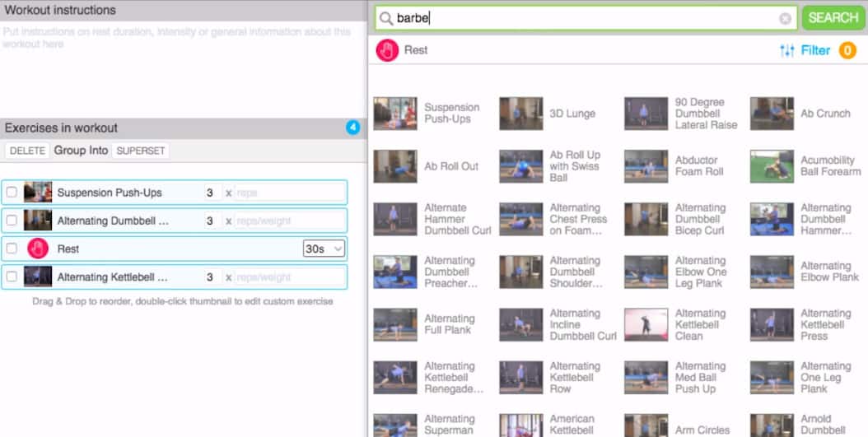Click the green SEARCH button

[833, 18]
